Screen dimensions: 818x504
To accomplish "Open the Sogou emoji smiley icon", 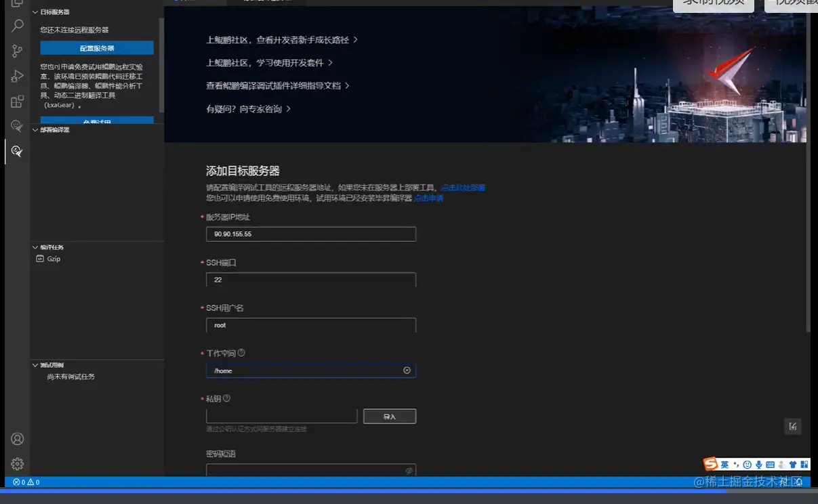I will [x=748, y=465].
